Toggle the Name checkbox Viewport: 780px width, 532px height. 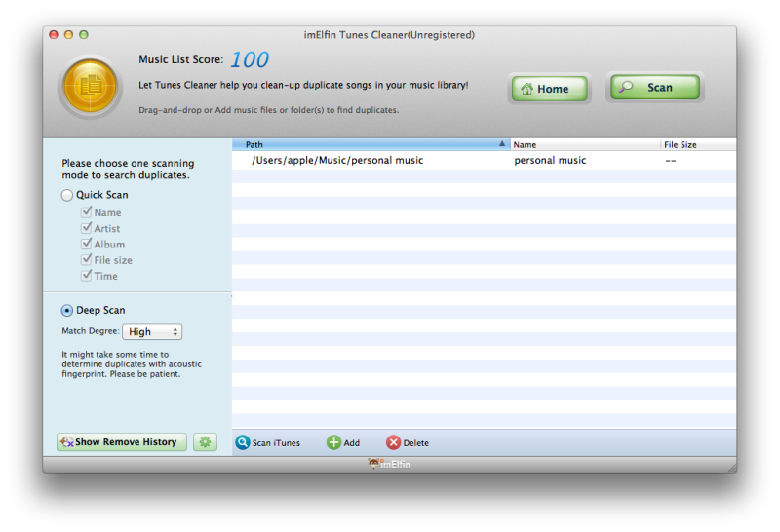tap(87, 212)
